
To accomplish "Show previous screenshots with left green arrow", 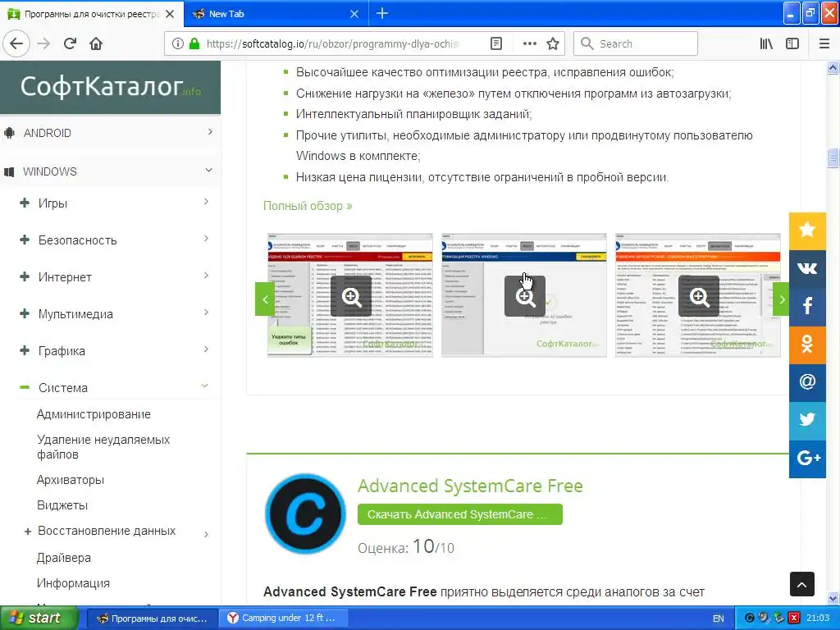I will coord(265,299).
